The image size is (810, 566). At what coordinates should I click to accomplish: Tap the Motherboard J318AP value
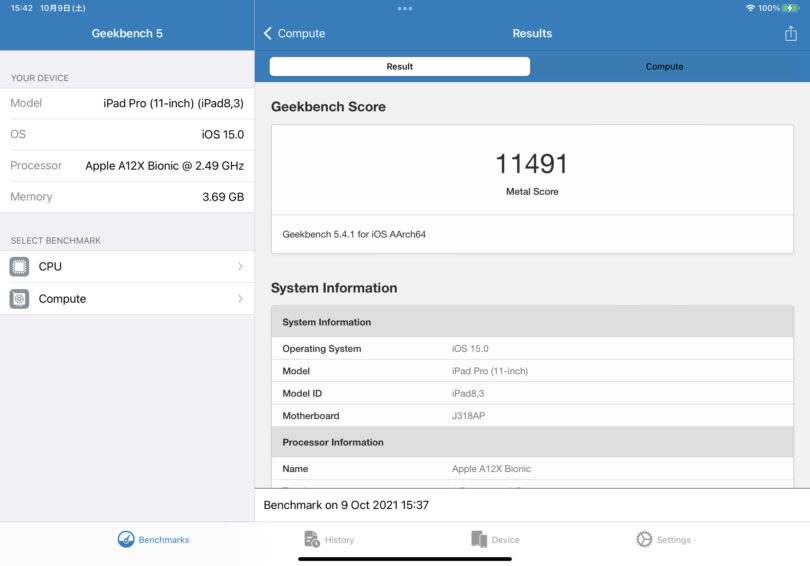point(468,416)
